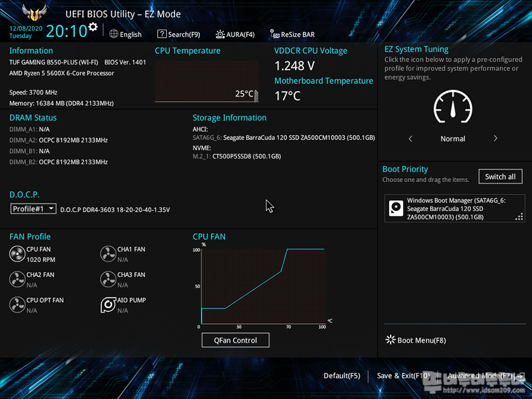532x399 pixels.
Task: Click the hard disk icon in boot entry
Action: (395, 208)
